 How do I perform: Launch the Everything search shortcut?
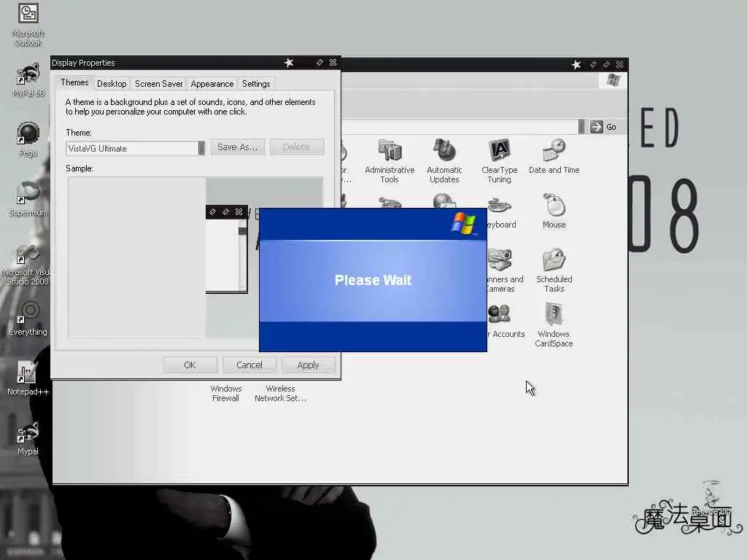point(28,318)
